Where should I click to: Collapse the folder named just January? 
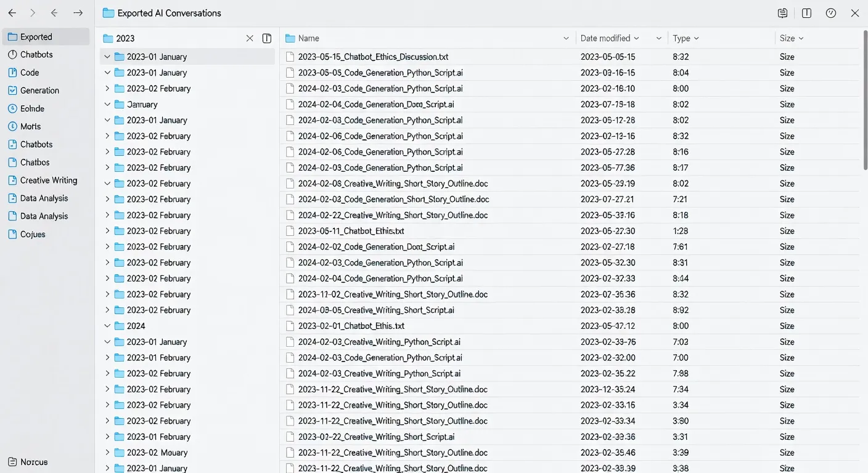(x=107, y=105)
